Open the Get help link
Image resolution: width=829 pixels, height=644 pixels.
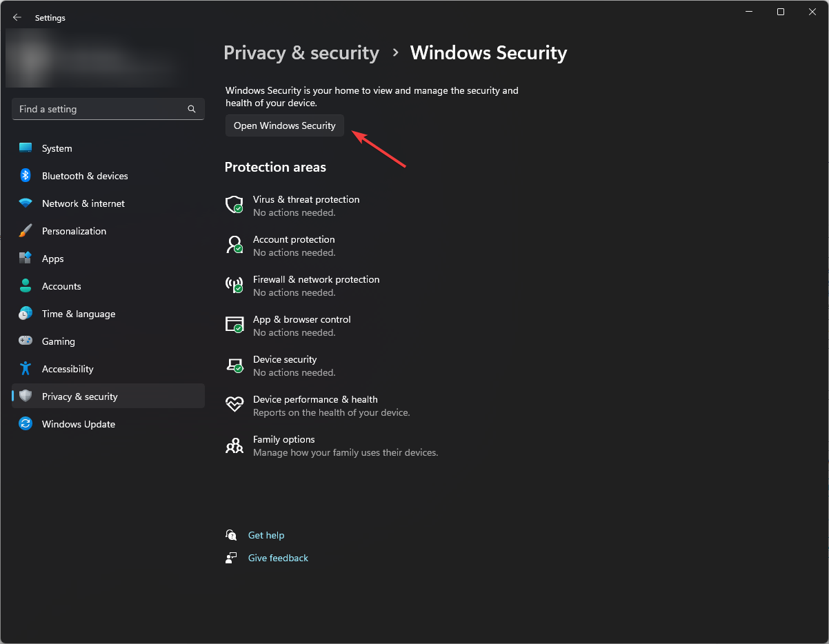(266, 535)
